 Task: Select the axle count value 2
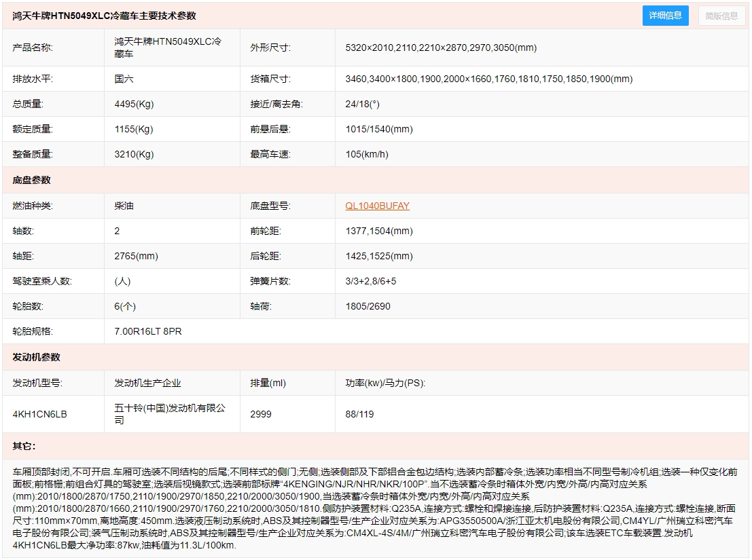coord(117,231)
